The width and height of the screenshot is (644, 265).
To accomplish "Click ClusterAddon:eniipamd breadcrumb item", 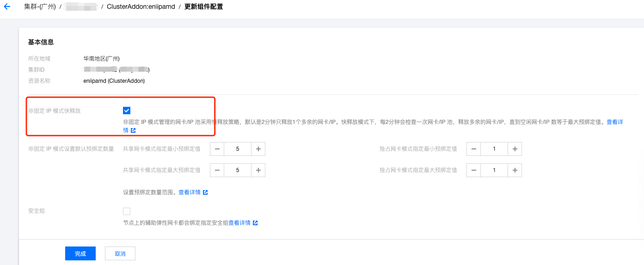I will [x=140, y=7].
